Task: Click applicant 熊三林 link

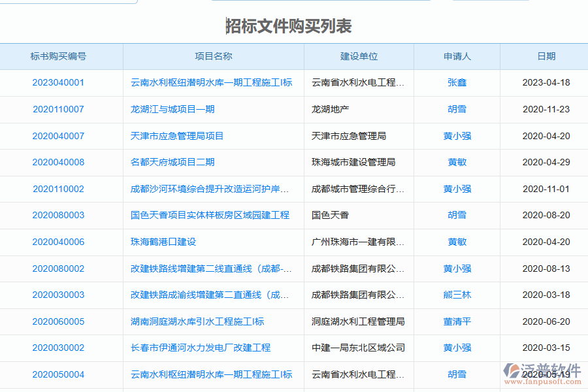Action: (x=457, y=295)
